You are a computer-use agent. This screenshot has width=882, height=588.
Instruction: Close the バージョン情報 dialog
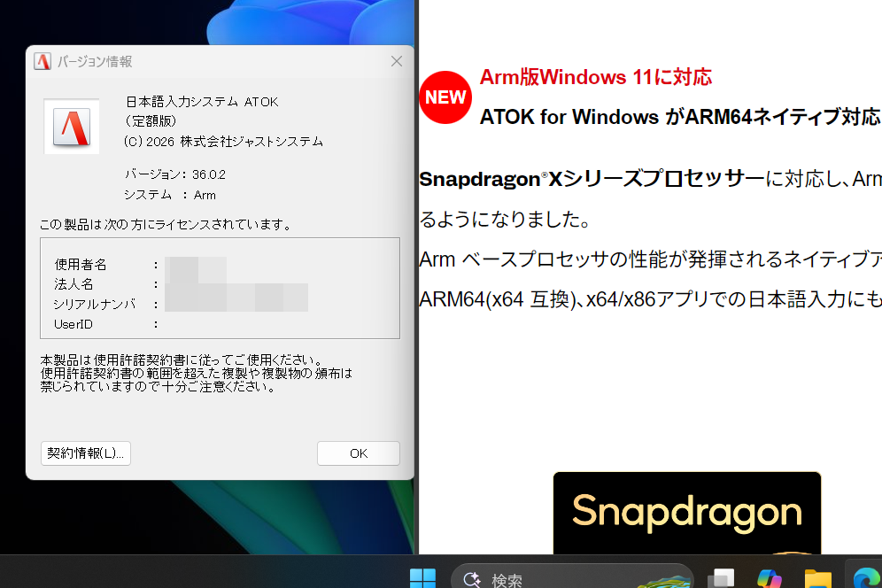397,61
